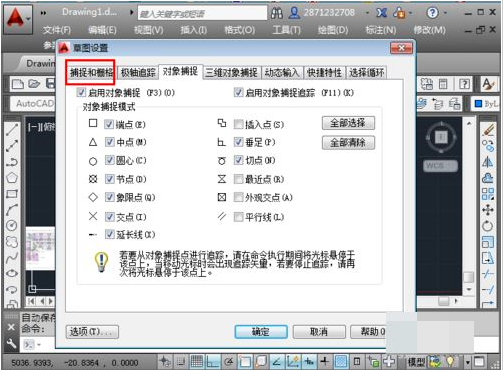503x370 pixels.
Task: Toggle Ortho mode in status bar
Action: [213, 362]
